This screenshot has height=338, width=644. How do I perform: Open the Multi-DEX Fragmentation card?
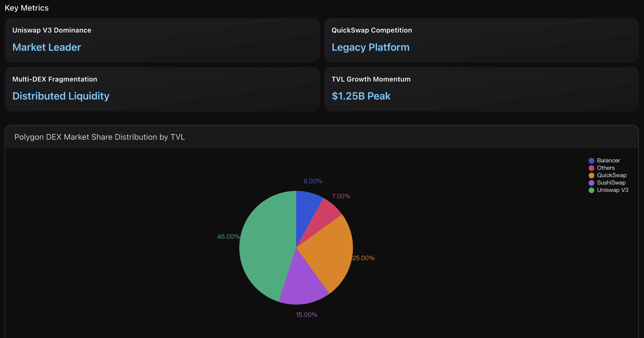click(162, 89)
